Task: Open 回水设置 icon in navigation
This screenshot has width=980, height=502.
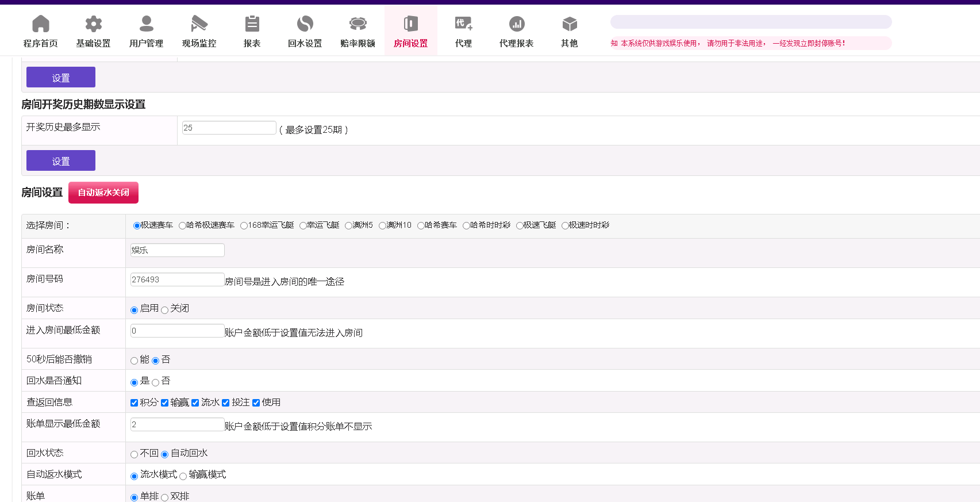Action: point(305,24)
